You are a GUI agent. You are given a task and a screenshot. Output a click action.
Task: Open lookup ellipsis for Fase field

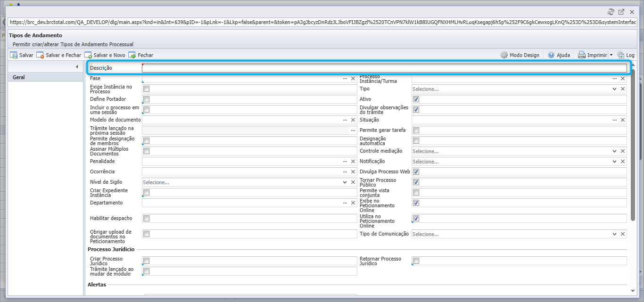tap(345, 79)
